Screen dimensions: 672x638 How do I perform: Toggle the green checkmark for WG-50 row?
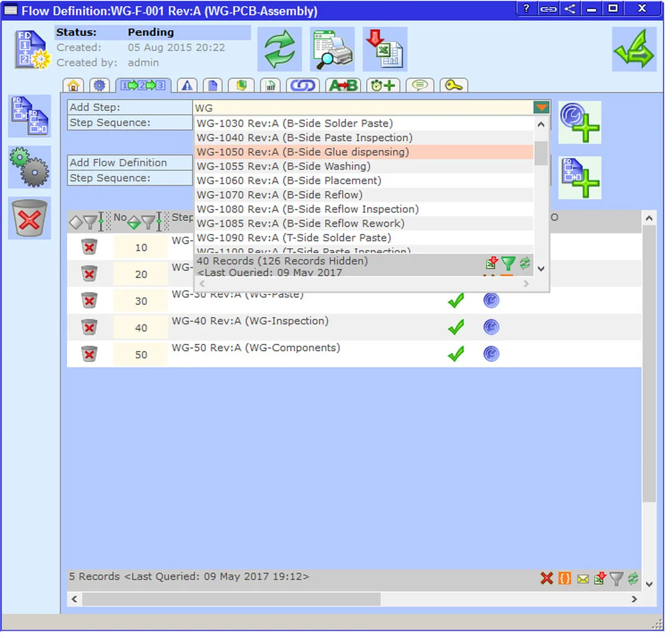click(456, 354)
